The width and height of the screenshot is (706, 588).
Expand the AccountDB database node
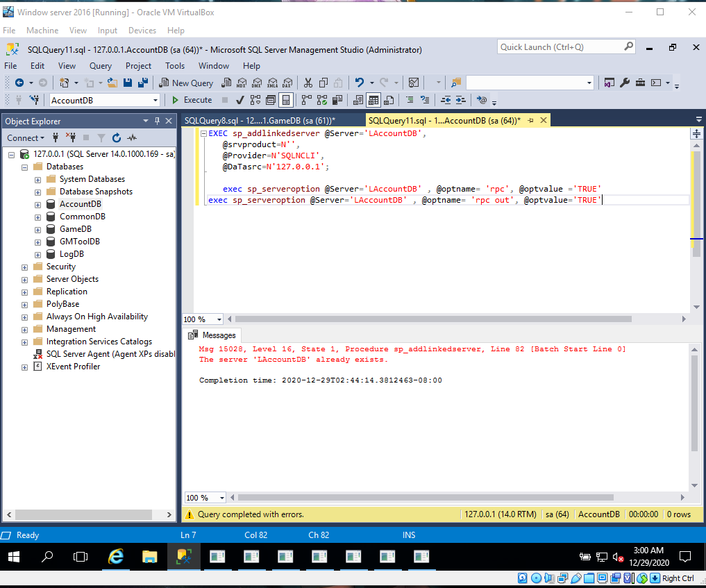click(37, 205)
